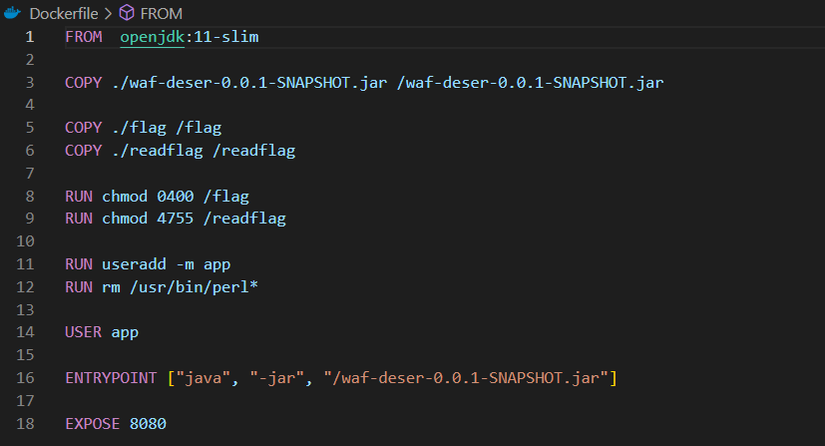Click port number 8080

tap(148, 424)
